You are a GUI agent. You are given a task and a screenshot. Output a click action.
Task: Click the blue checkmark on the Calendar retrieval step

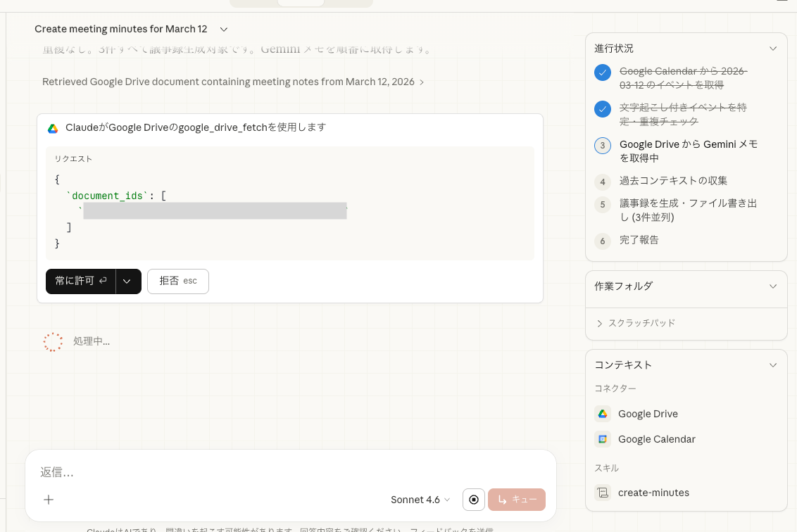click(x=602, y=72)
